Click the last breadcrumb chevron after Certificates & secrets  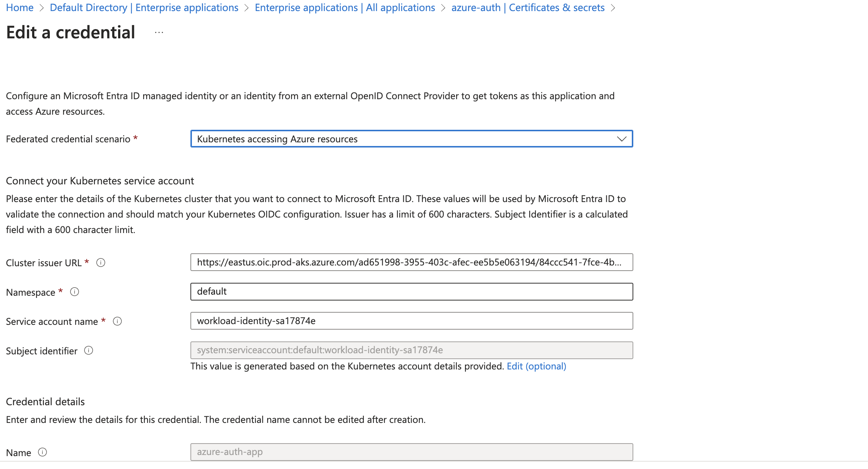click(613, 8)
